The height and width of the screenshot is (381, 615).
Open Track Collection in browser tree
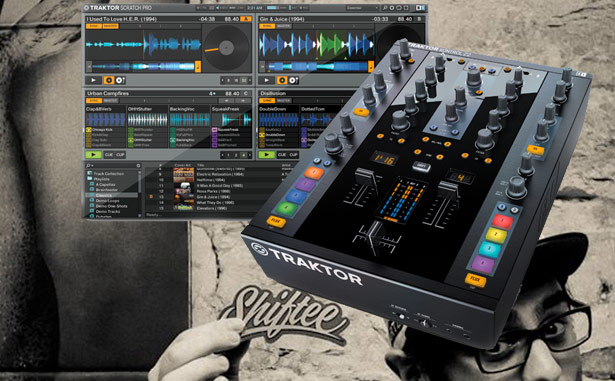[106, 173]
